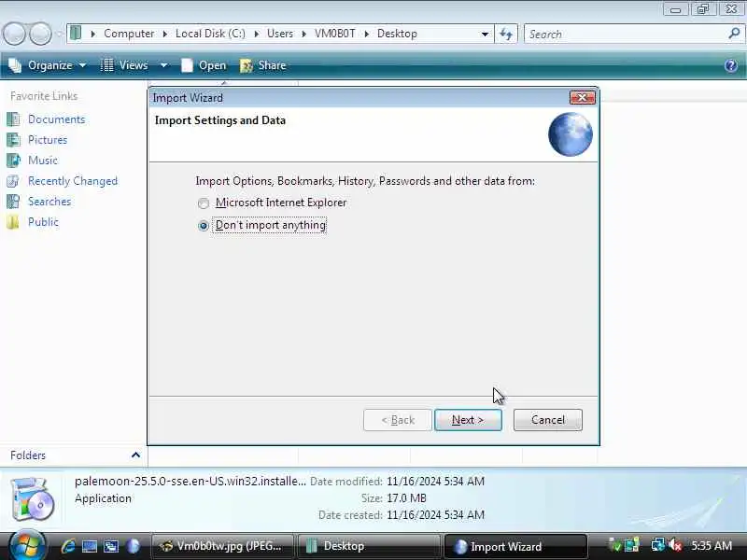Click the Recently Changed icon
This screenshot has width=747, height=560.
(13, 181)
